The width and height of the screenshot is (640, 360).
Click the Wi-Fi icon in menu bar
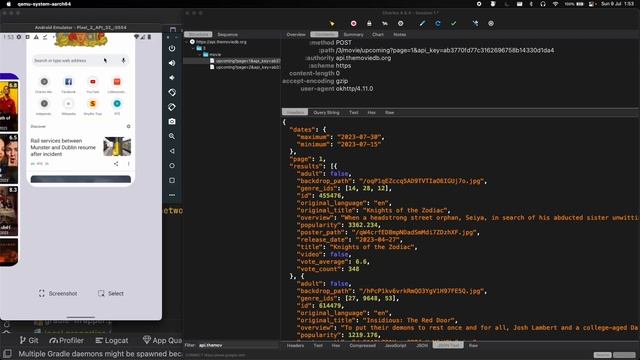tap(555, 4)
